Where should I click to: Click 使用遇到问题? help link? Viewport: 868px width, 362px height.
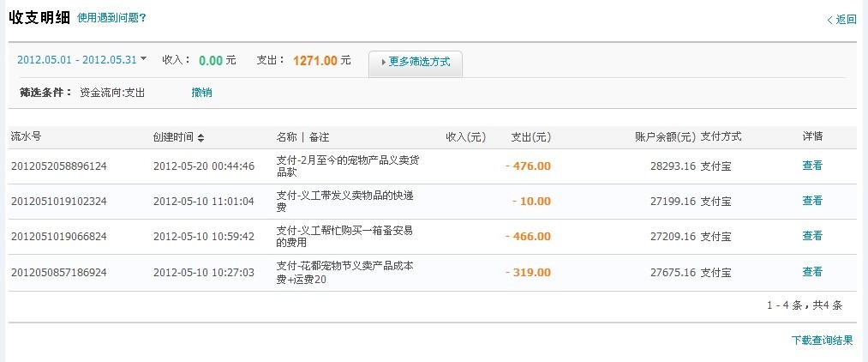click(x=111, y=17)
